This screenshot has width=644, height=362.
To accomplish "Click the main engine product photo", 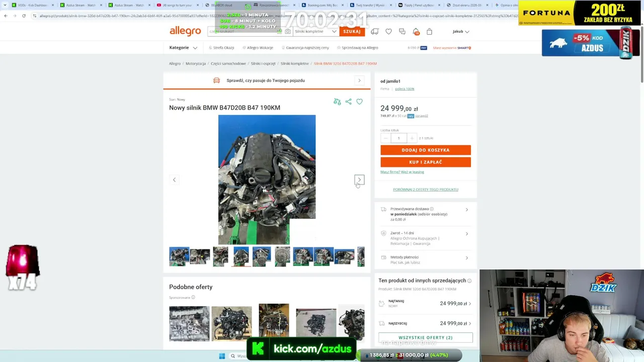I will click(267, 179).
